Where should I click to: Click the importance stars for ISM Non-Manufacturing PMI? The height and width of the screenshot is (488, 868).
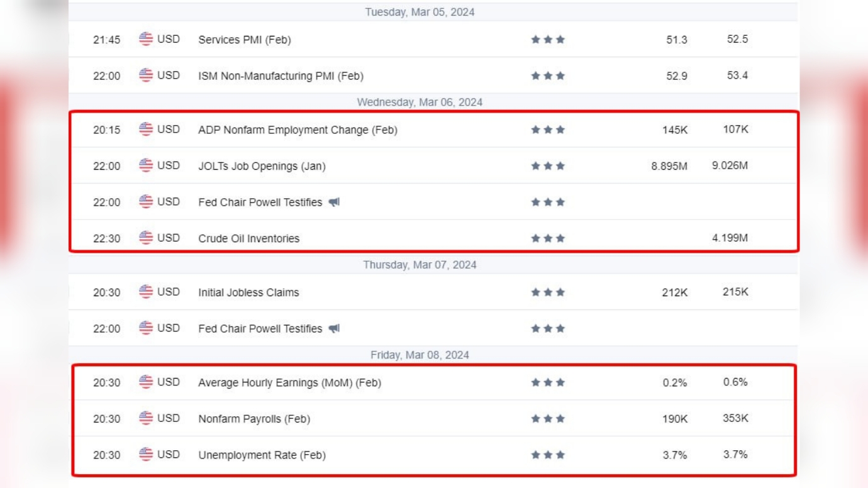[x=548, y=76]
